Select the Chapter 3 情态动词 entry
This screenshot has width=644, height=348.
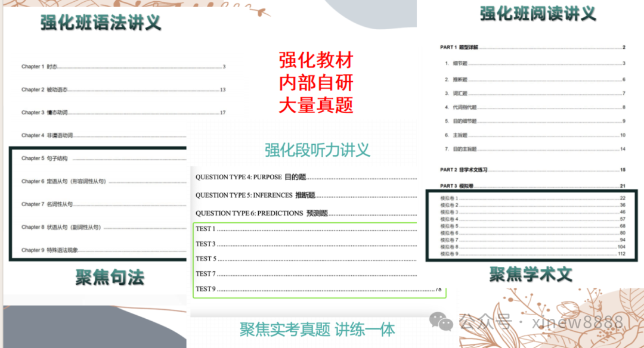[44, 113]
